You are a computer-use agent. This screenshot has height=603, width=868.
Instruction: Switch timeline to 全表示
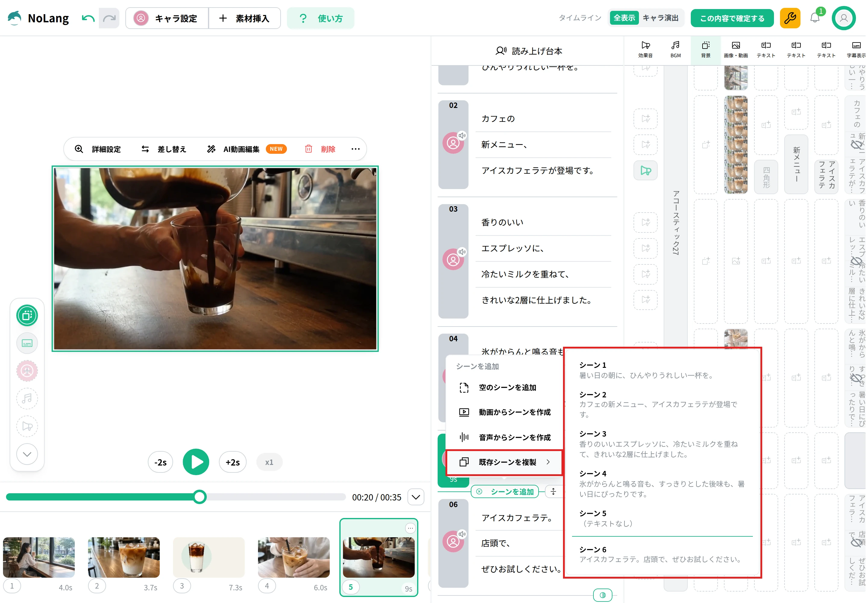click(624, 18)
